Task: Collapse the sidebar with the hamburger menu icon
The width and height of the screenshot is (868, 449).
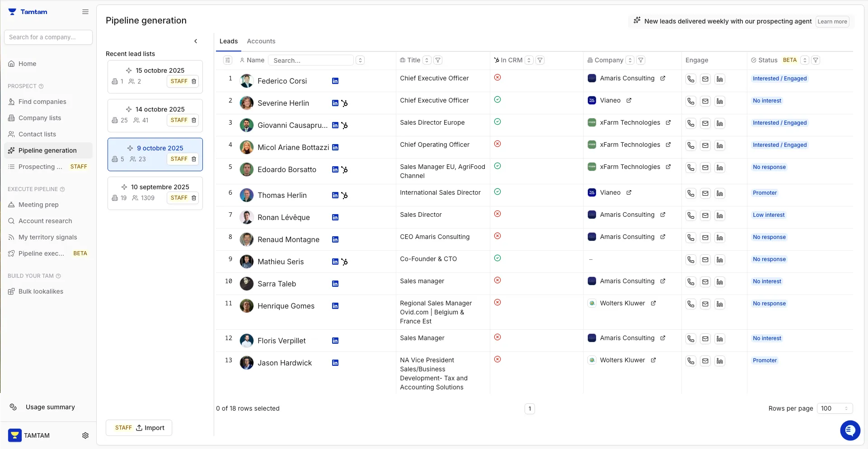Action: pos(85,12)
